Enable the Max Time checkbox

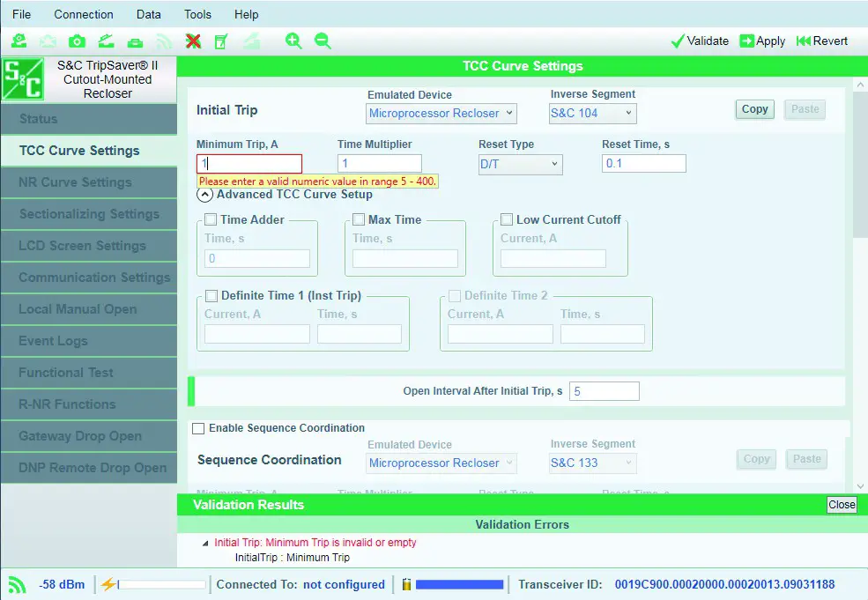click(359, 219)
